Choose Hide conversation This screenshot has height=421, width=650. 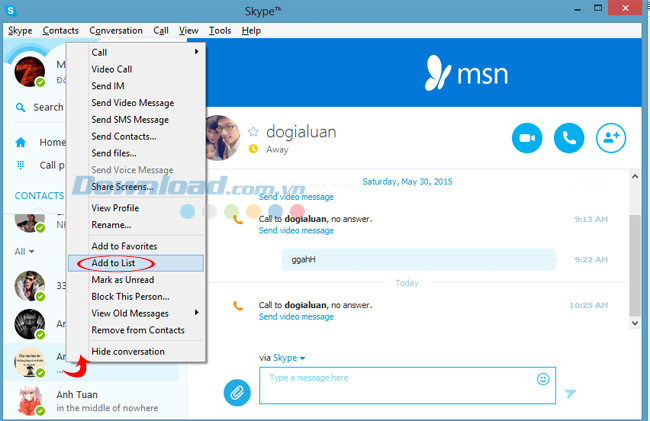(136, 351)
